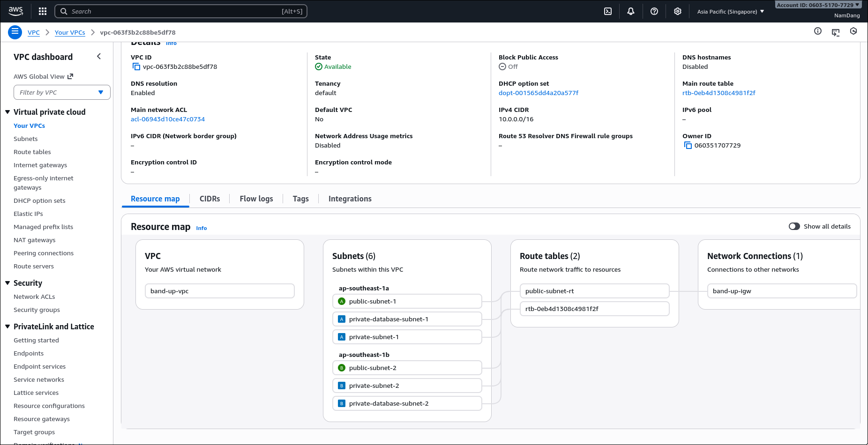Switch to the CIDRs tab
The image size is (868, 445).
[x=210, y=199]
